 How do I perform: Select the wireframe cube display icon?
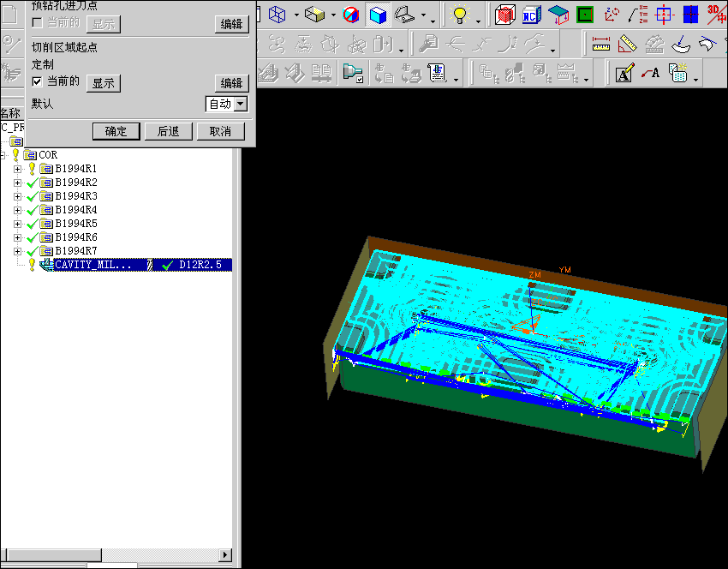click(x=277, y=15)
